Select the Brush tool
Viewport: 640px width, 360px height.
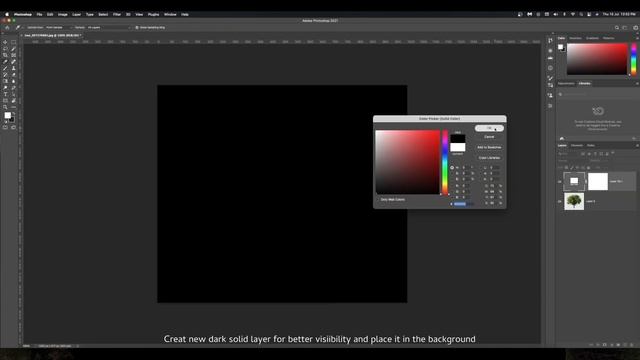coord(5,68)
